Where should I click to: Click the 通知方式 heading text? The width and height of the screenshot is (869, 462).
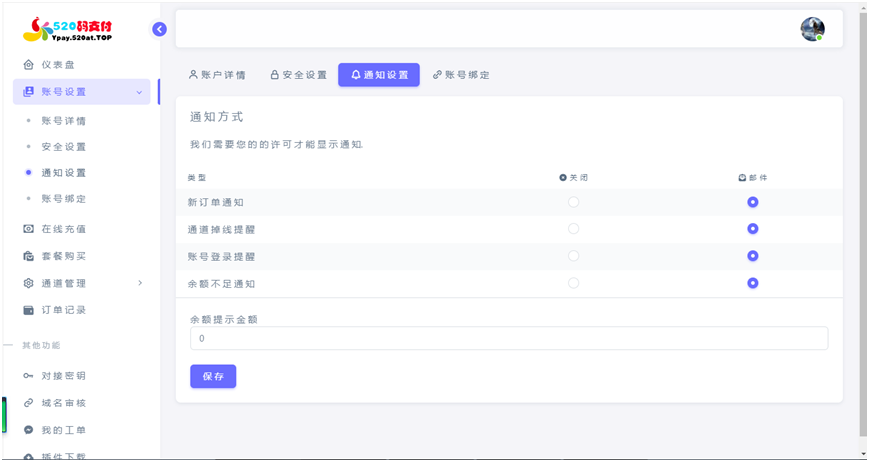[217, 117]
